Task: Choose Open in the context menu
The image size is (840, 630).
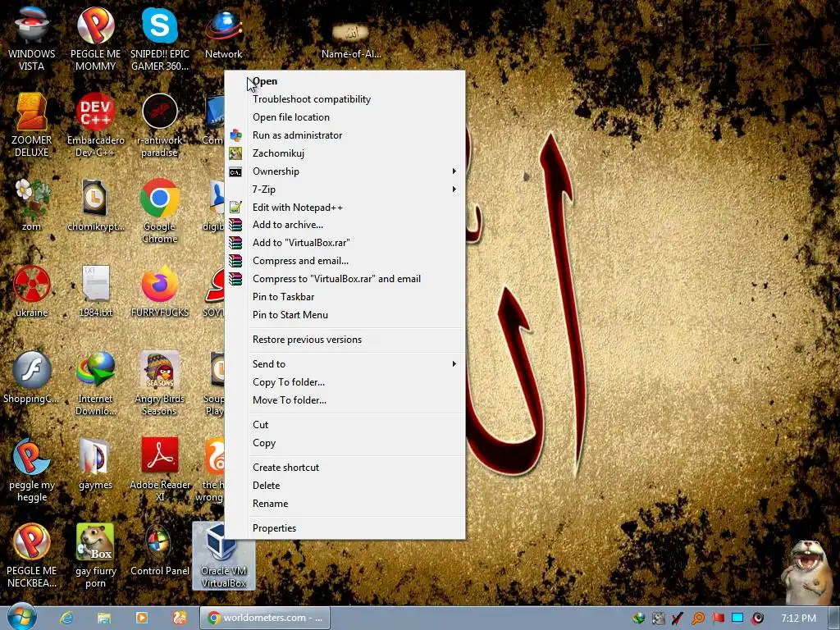Action: click(x=345, y=81)
